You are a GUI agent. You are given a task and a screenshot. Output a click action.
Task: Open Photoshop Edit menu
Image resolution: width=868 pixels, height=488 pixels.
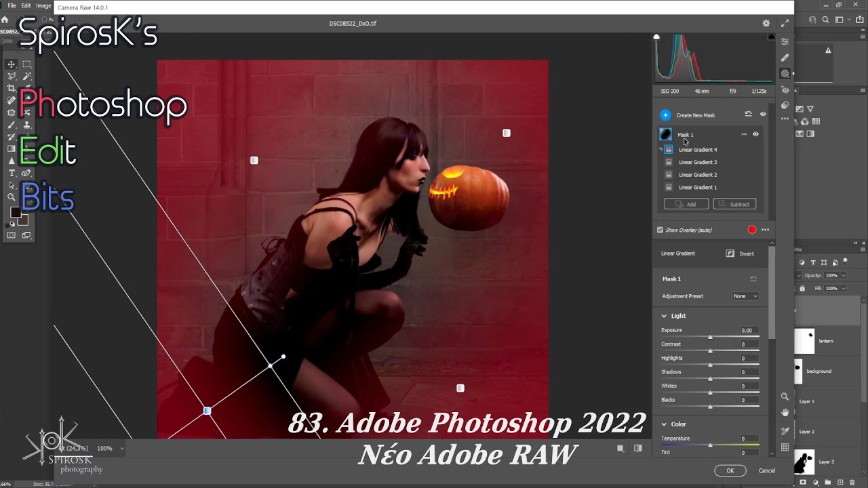click(x=26, y=5)
